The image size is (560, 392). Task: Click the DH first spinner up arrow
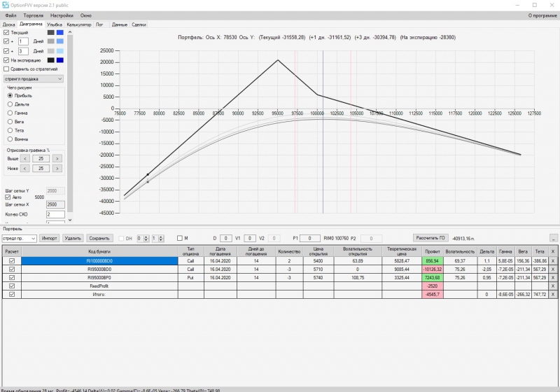146,237
